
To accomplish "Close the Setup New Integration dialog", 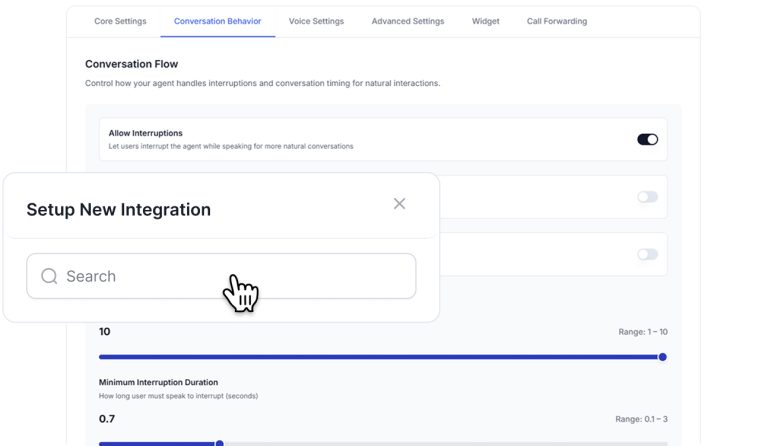I will (399, 204).
